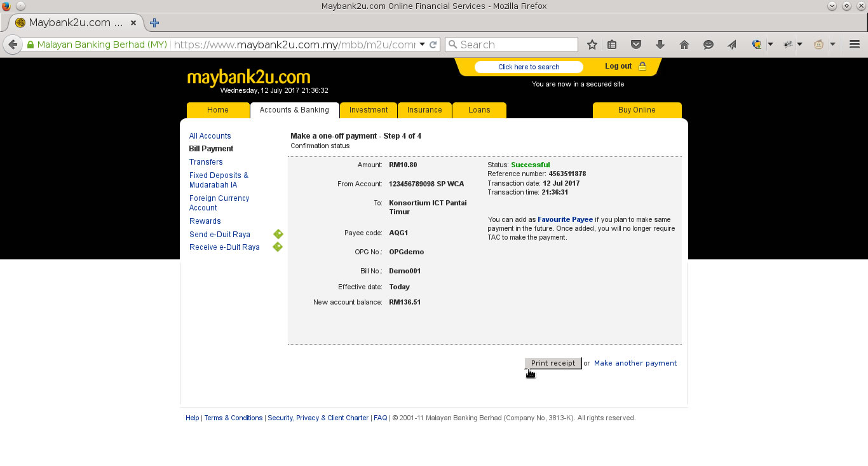Click the globe with folder extension icon

(757, 45)
